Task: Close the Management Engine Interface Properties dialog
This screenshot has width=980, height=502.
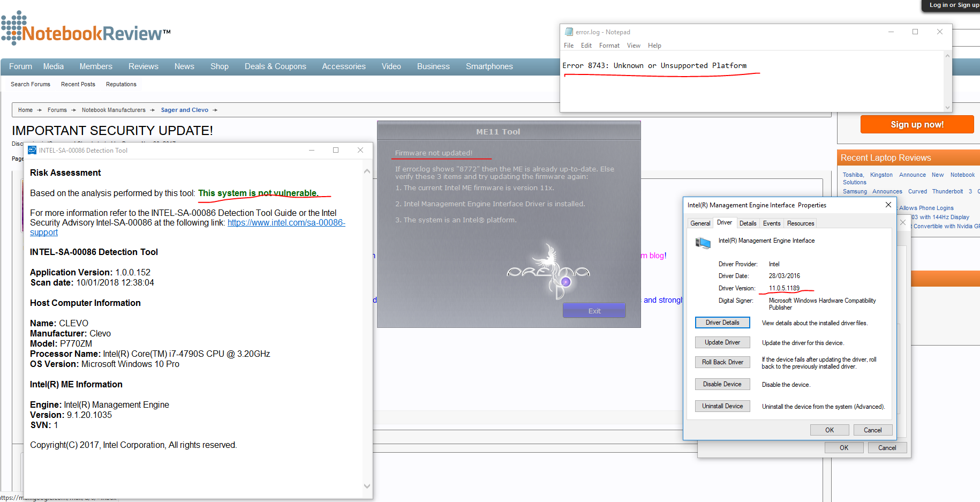Action: coord(888,205)
